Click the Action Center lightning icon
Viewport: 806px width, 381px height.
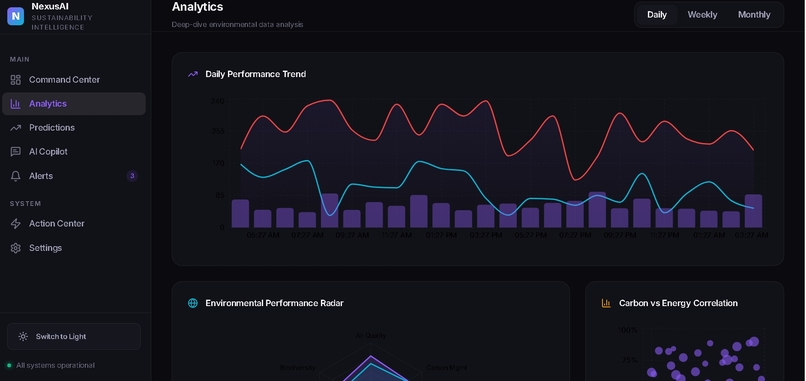pos(15,224)
